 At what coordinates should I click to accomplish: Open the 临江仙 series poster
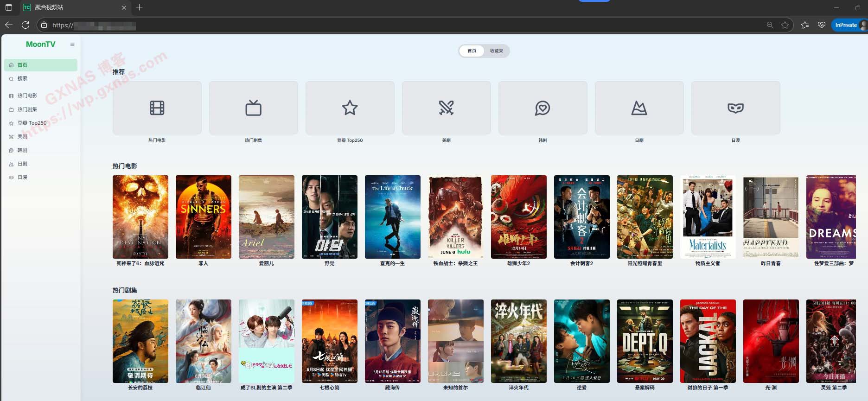204,341
